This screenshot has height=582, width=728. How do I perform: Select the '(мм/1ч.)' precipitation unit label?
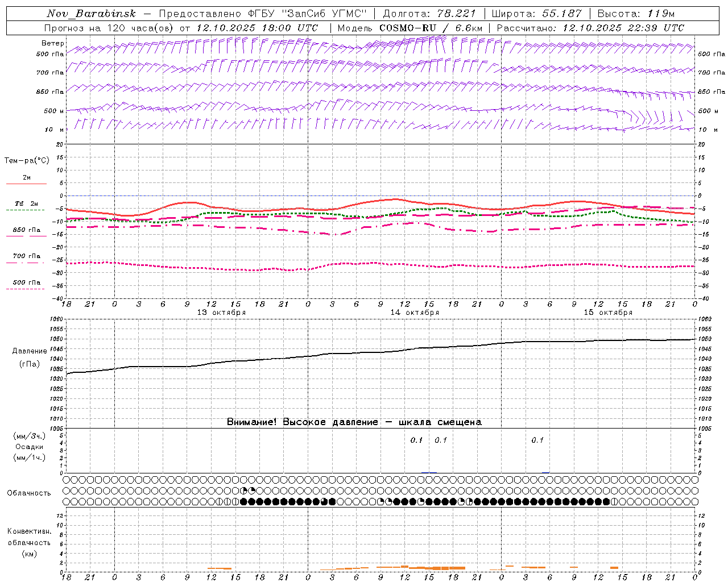tap(29, 458)
